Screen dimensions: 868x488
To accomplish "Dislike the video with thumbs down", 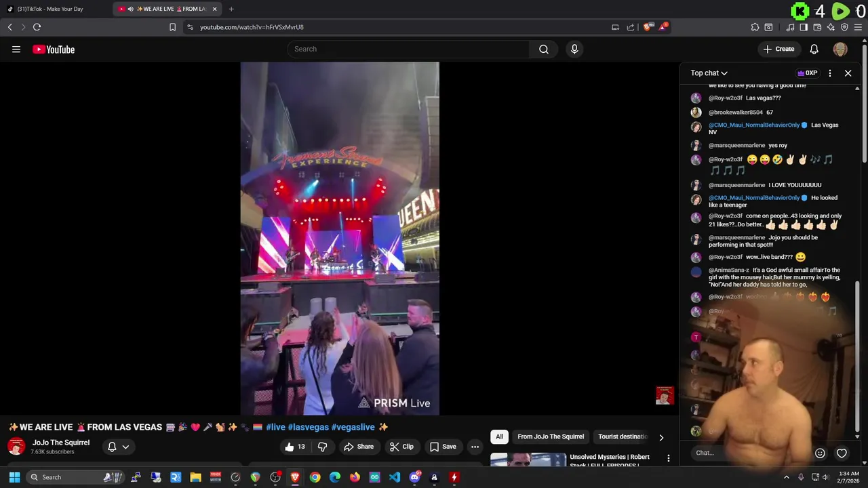I will point(323,447).
